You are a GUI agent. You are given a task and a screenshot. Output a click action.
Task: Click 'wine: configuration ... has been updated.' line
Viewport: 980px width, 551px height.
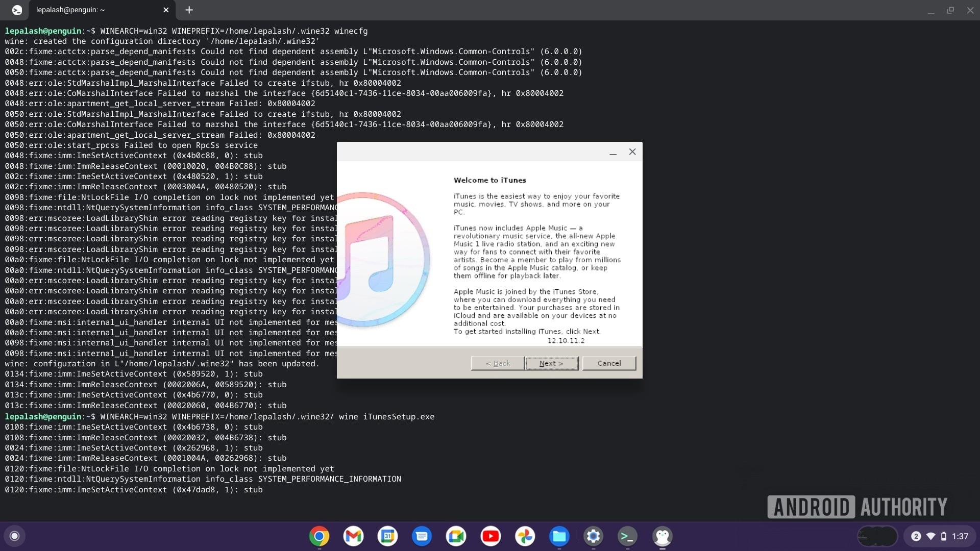coord(162,364)
